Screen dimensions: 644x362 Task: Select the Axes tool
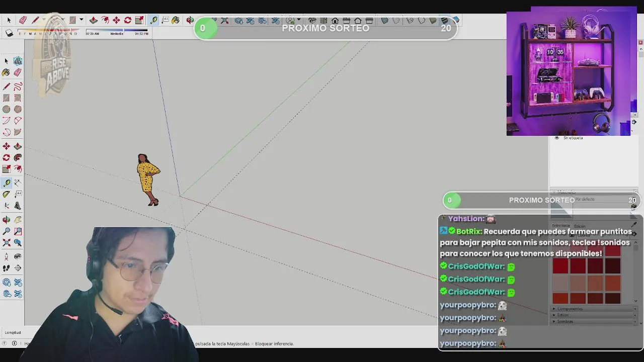pyautogui.click(x=7, y=206)
